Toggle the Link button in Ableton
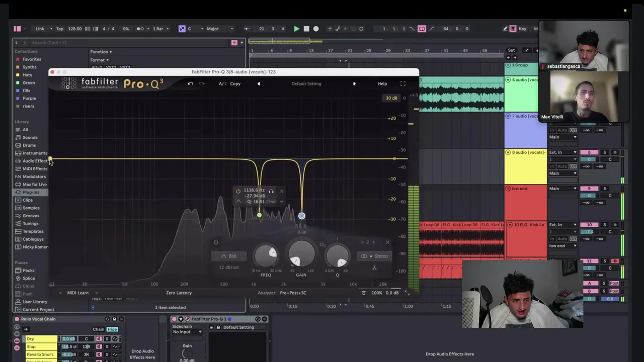Image resolution: width=644 pixels, height=362 pixels. pyautogui.click(x=40, y=29)
